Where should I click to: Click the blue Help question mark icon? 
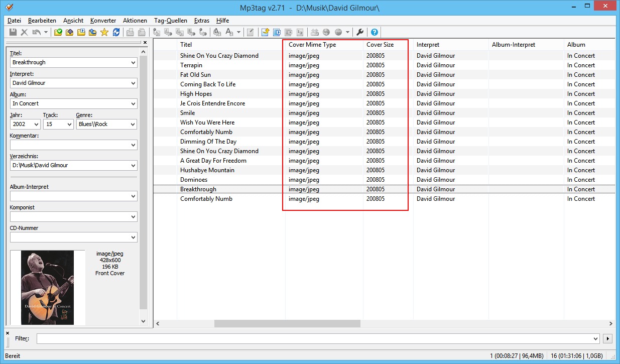(x=374, y=32)
